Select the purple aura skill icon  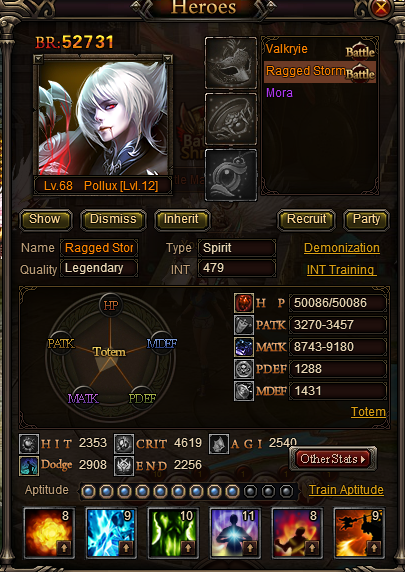(x=235, y=533)
